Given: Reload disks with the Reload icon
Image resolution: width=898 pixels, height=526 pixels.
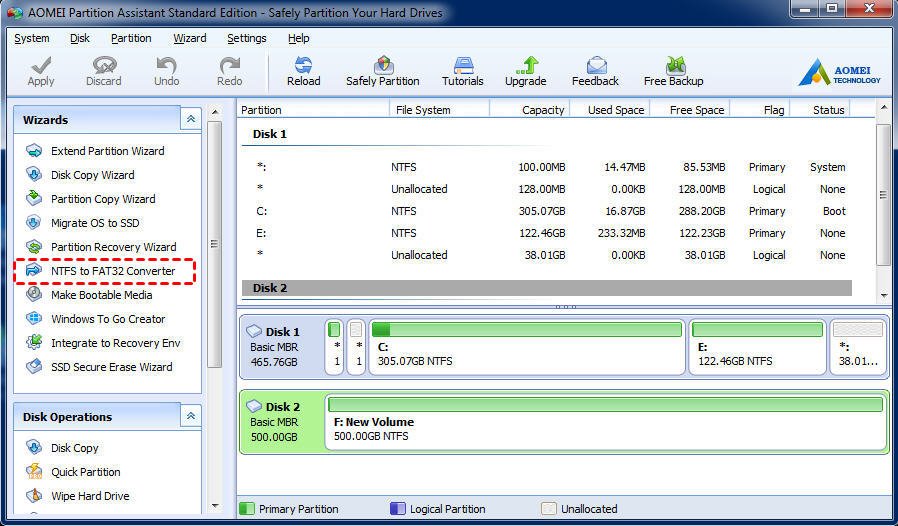Looking at the screenshot, I should pos(303,64).
